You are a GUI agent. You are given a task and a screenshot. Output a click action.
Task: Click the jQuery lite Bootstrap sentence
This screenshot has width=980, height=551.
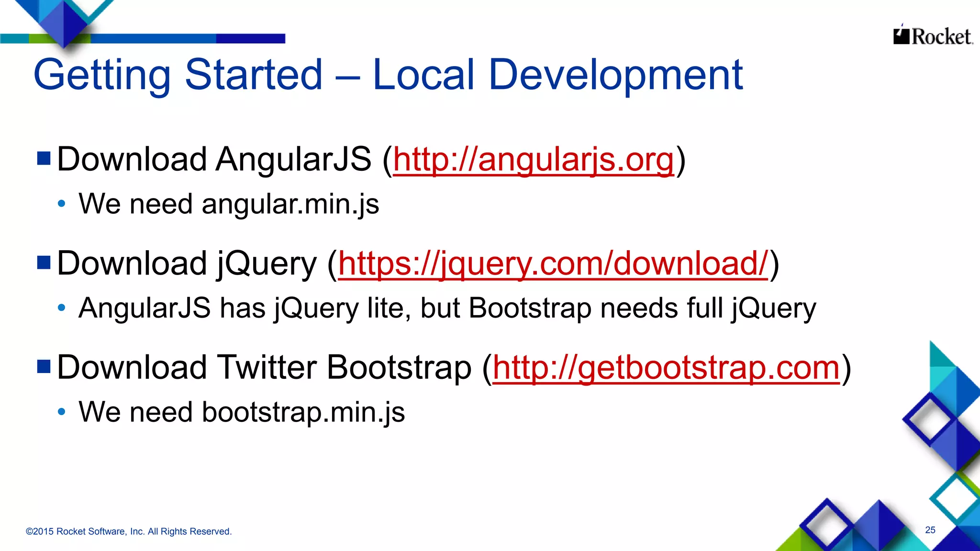[x=447, y=308]
